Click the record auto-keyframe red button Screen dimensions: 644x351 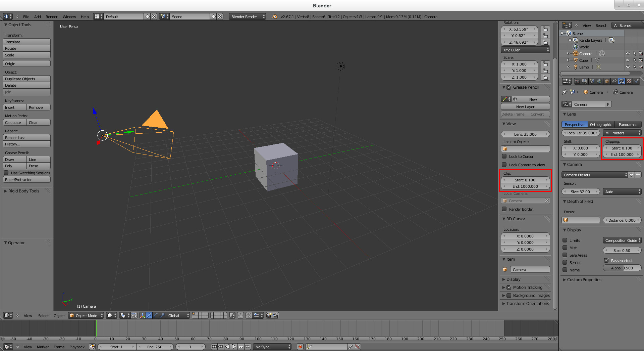[x=300, y=347]
